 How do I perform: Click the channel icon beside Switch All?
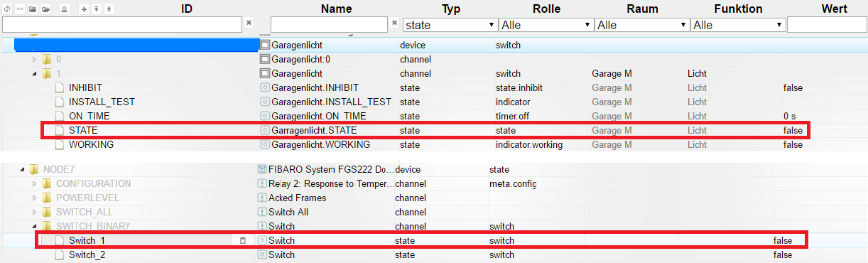click(262, 212)
